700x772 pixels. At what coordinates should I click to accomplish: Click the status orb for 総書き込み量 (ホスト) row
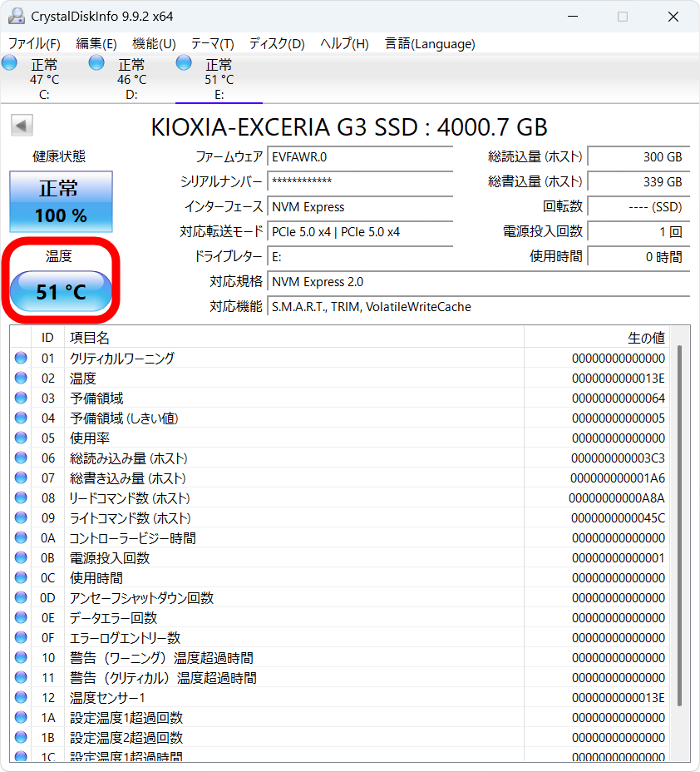tap(21, 478)
